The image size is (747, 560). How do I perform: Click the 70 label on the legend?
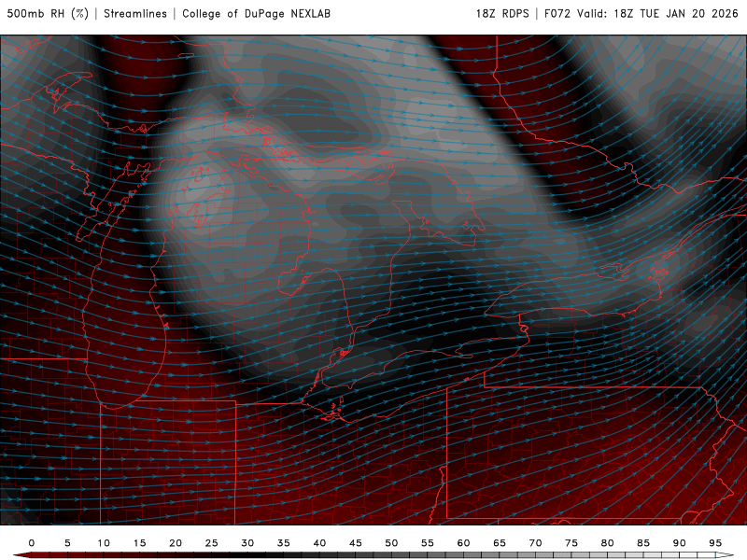(535, 543)
